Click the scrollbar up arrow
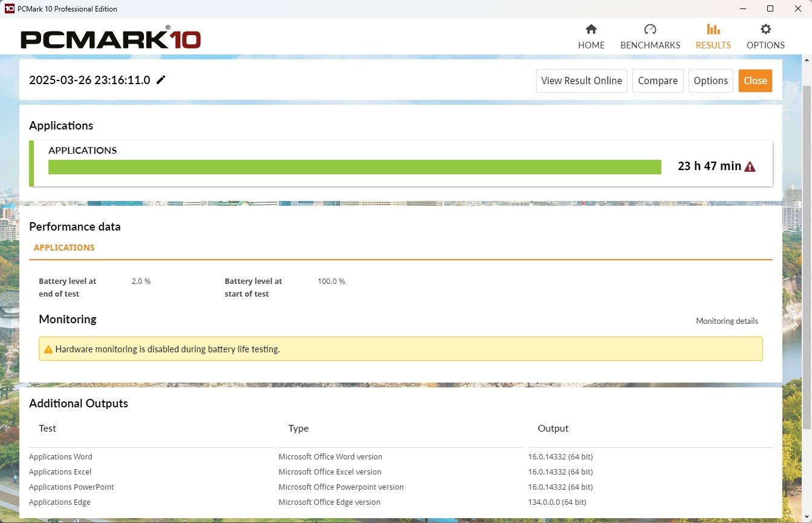The width and height of the screenshot is (812, 523). [x=807, y=60]
